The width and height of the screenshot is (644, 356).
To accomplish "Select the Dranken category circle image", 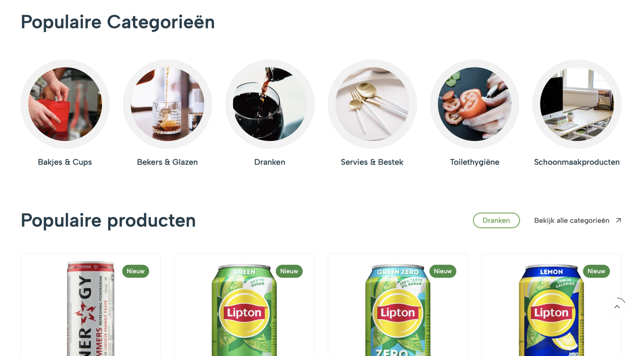I will [x=270, y=104].
